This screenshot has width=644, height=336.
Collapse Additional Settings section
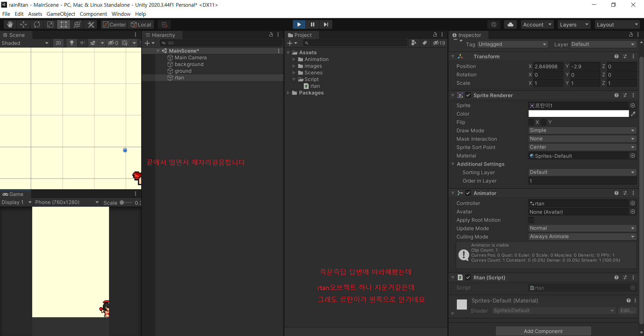click(453, 164)
